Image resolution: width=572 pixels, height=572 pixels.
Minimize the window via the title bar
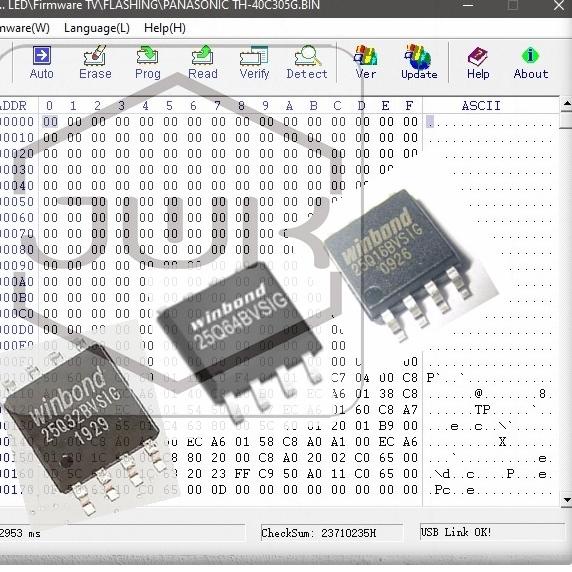coord(468,5)
